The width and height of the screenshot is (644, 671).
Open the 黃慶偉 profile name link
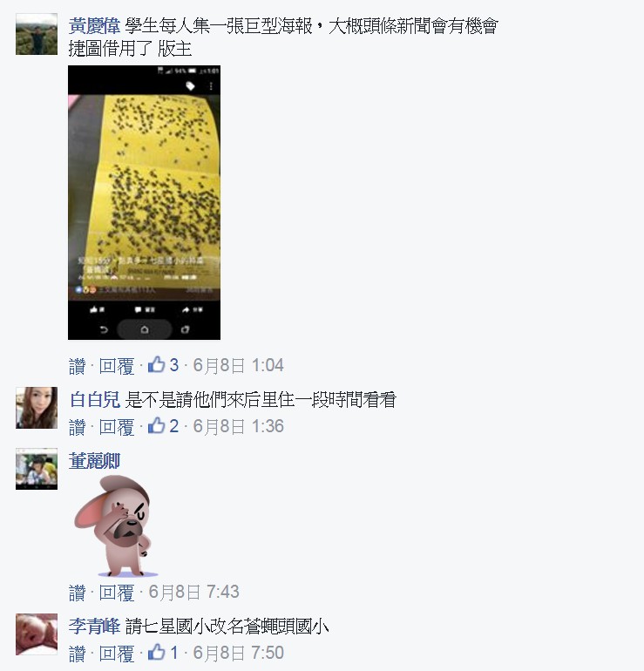pos(94,26)
